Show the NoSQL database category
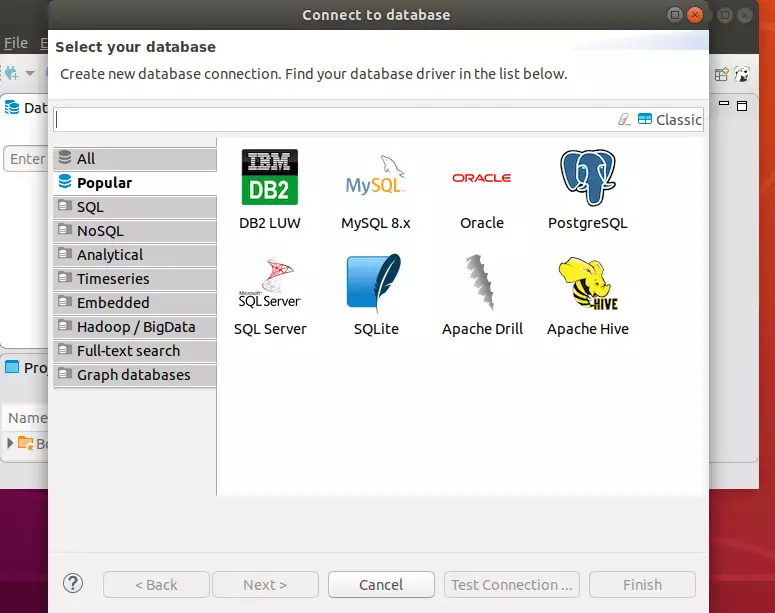 (x=135, y=231)
